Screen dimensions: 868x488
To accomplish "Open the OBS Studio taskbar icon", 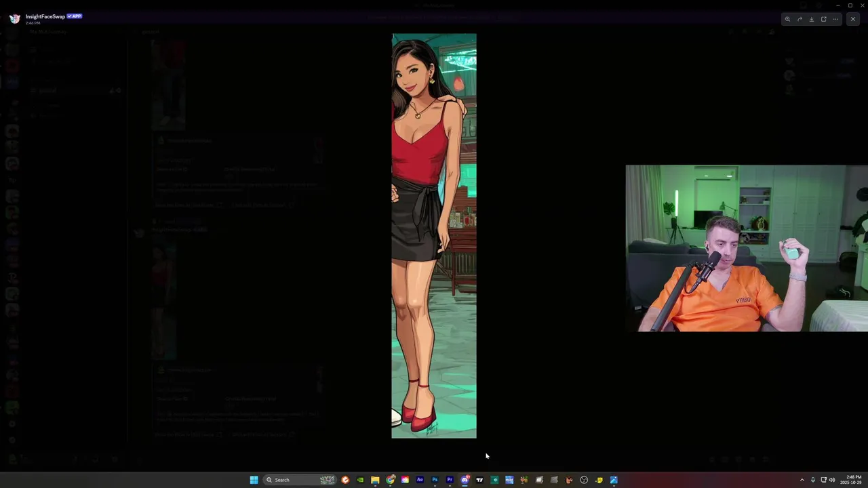I will click(584, 480).
